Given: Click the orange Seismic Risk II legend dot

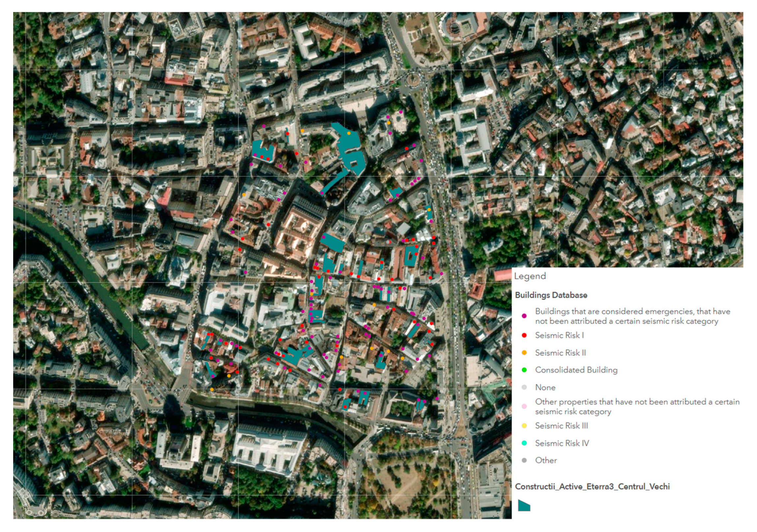Looking at the screenshot, I should (524, 353).
